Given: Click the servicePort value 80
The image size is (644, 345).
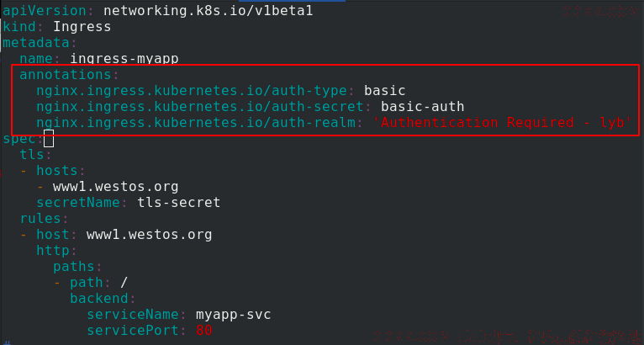Looking at the screenshot, I should (203, 330).
